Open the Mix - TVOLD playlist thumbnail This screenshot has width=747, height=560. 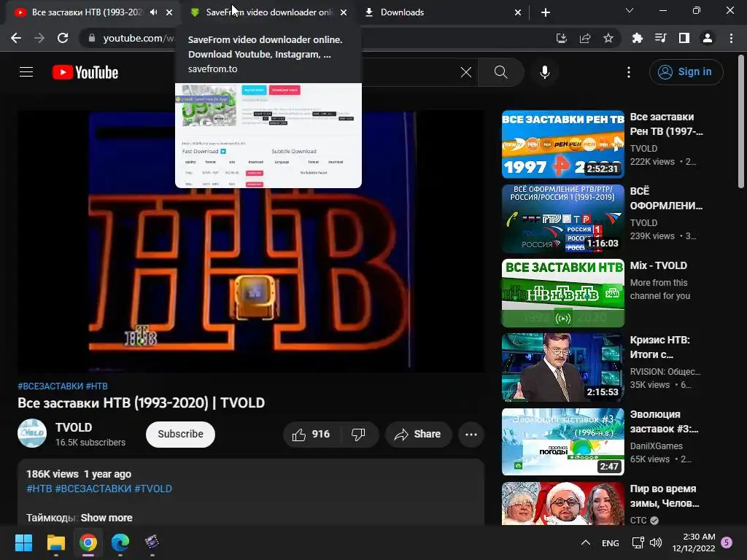click(562, 293)
